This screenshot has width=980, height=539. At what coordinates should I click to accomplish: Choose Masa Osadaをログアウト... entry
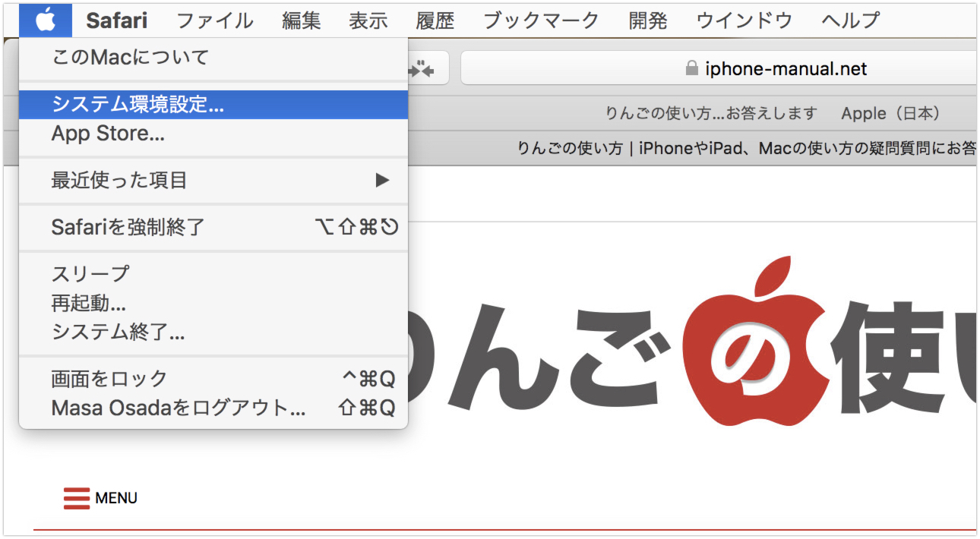click(x=213, y=408)
